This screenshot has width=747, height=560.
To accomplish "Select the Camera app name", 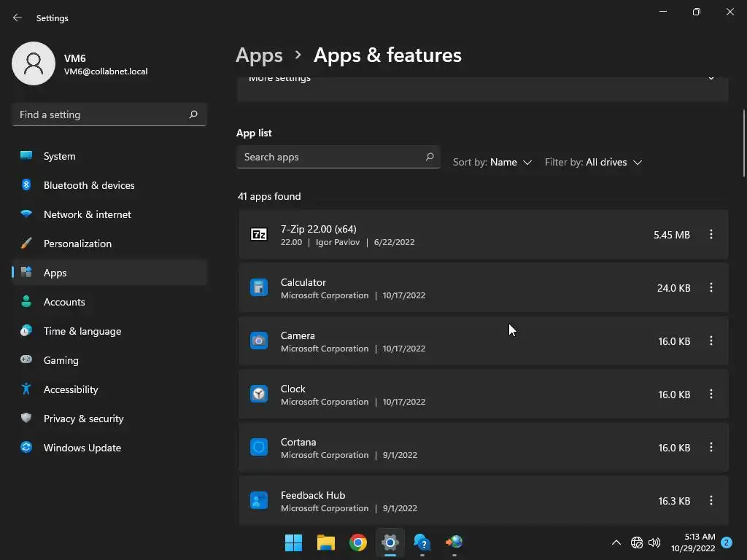I will (x=298, y=335).
